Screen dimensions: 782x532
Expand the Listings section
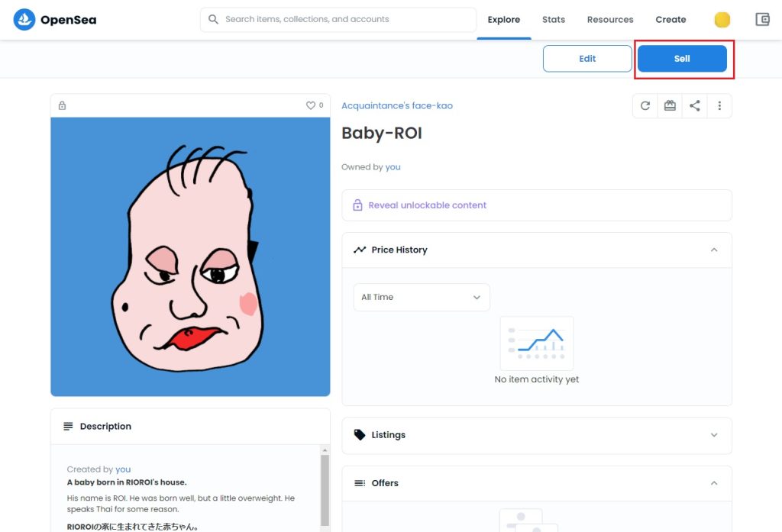point(714,435)
